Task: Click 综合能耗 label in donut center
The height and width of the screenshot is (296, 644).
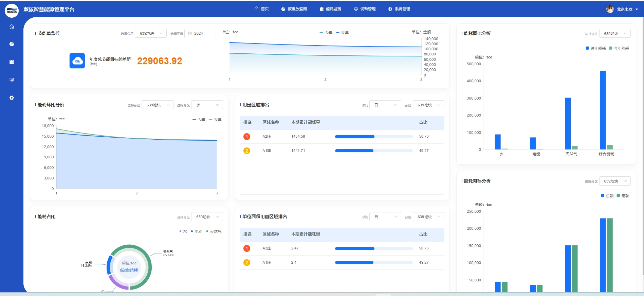Action: 129,270
